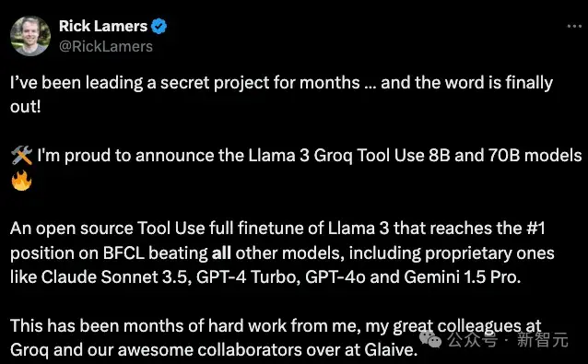Click the "Gemini 1.5 Pro" mention
588x364 pixels.
point(461,277)
